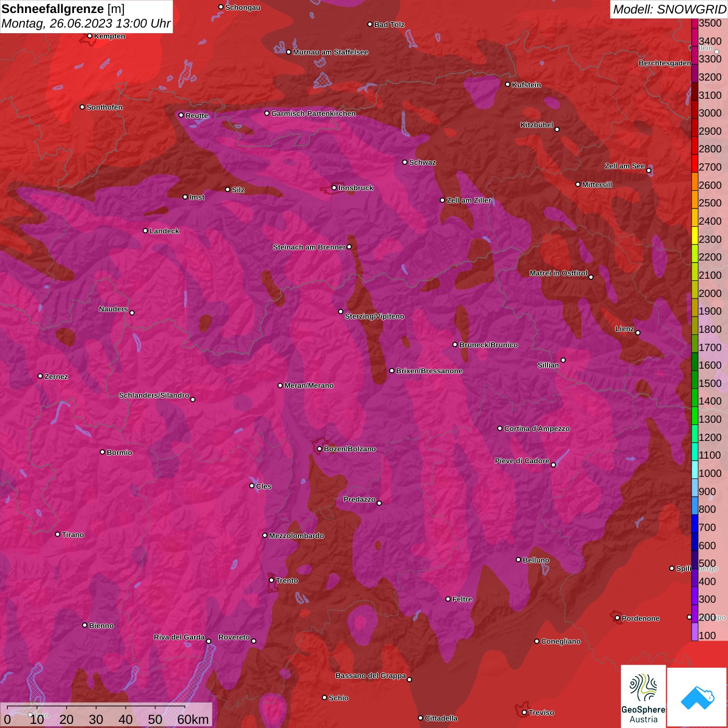This screenshot has width=728, height=728.
Task: Click the Schneefallgrenze [m] map title
Action: point(63,9)
